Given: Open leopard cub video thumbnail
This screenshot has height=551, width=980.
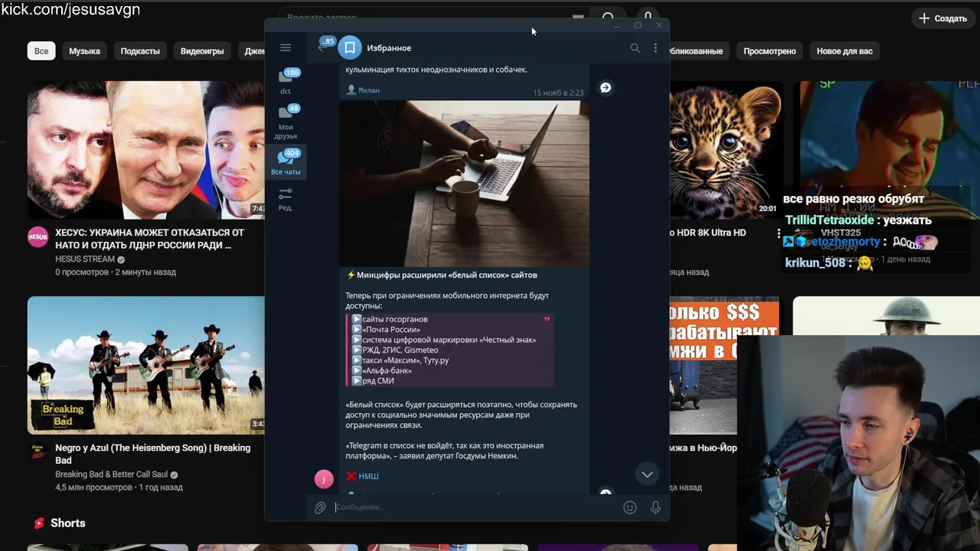Looking at the screenshot, I should click(726, 150).
